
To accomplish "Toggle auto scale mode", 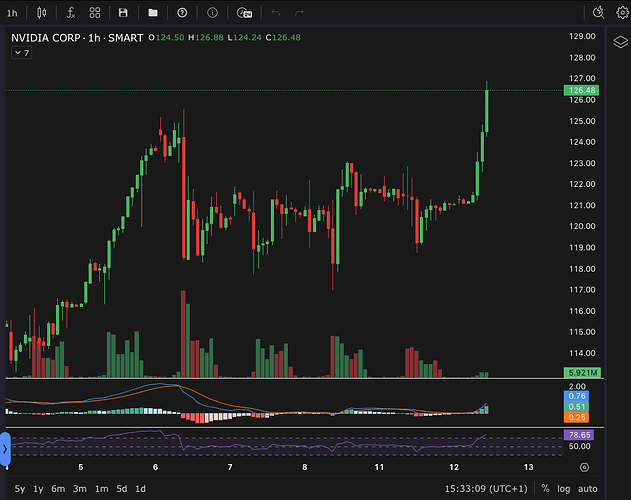I will 588,489.
